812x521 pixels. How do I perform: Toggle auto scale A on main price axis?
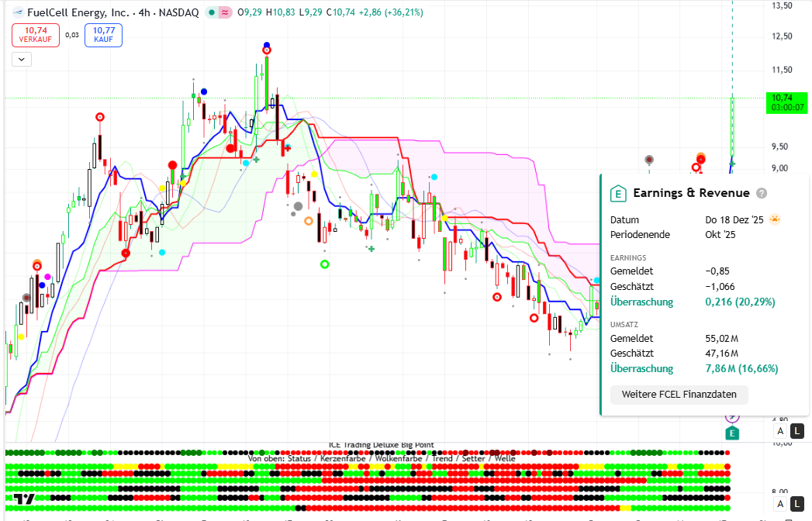780,431
